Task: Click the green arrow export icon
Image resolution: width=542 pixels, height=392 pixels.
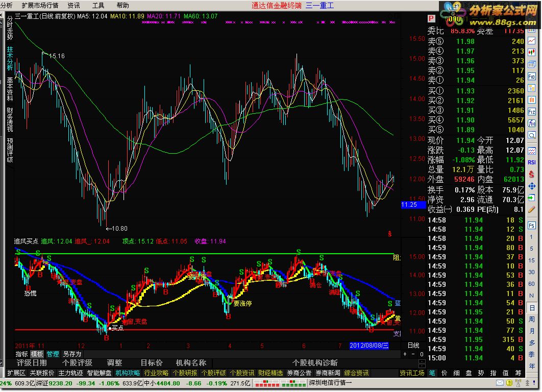Action: (532, 198)
